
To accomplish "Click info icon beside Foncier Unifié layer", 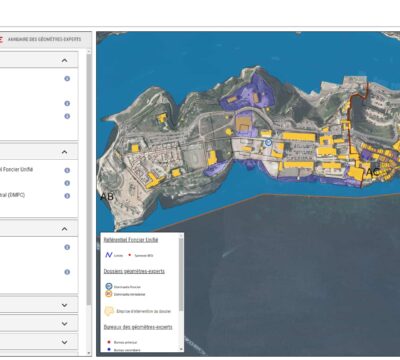I will pos(67,170).
